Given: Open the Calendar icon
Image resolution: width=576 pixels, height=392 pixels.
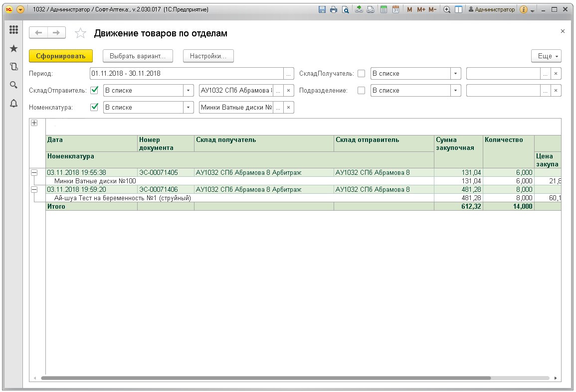Looking at the screenshot, I should (x=395, y=9).
